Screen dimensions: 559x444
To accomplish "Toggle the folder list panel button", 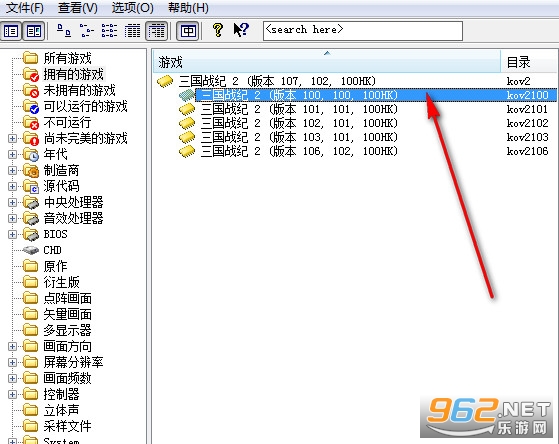I will [11, 31].
